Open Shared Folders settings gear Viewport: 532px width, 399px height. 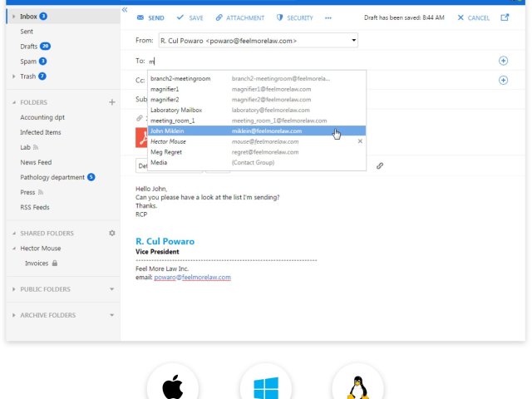coord(112,233)
